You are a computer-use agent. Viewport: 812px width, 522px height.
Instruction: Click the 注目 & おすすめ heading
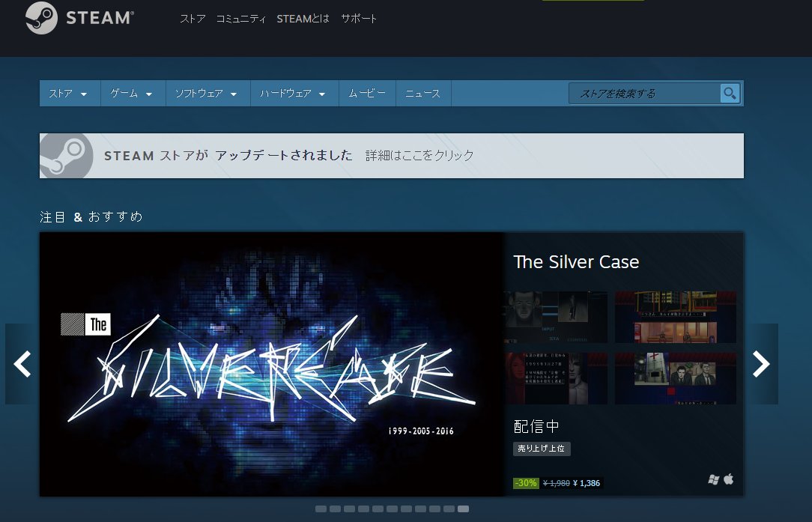pos(91,216)
